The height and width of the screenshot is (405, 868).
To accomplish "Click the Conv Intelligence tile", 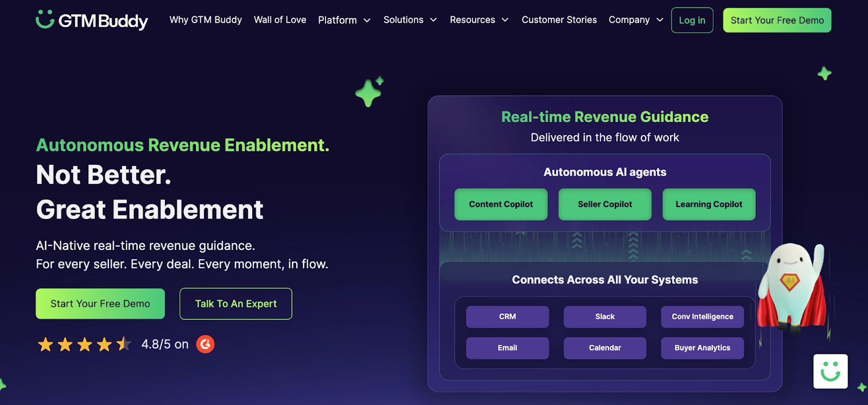I will tap(703, 317).
